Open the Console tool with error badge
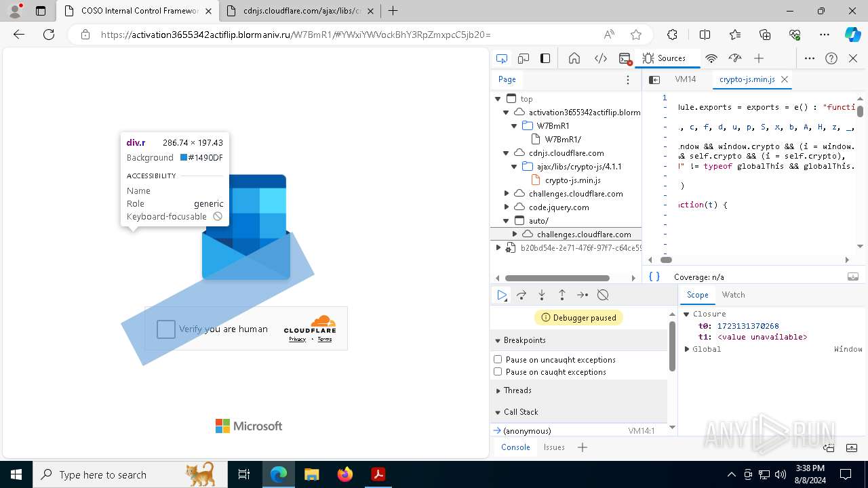 625,58
